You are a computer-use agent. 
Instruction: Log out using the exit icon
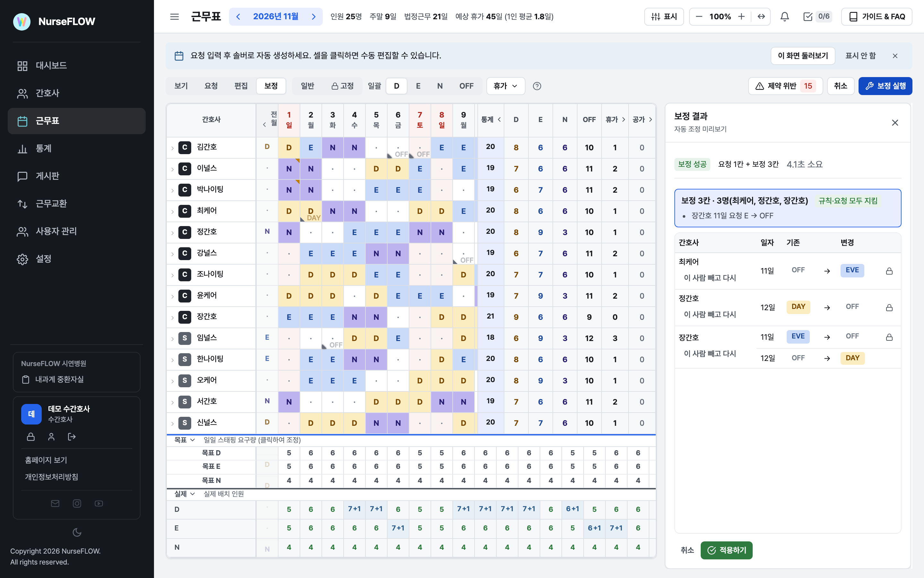(x=72, y=437)
